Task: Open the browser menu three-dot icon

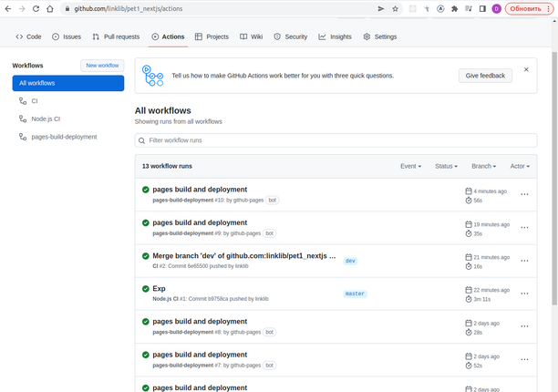Action: coord(548,9)
